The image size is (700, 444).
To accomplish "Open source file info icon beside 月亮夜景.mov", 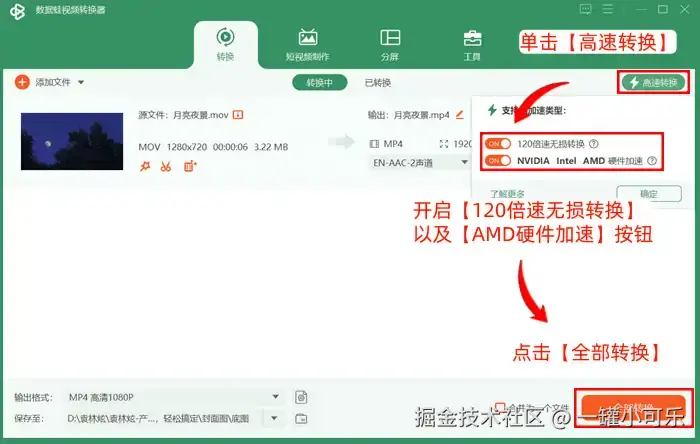I will 238,115.
